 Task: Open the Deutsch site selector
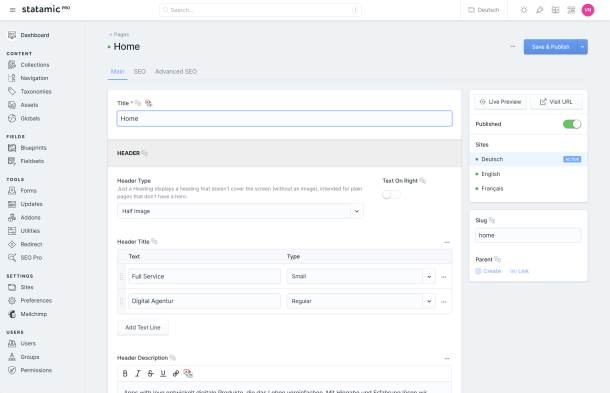(484, 10)
